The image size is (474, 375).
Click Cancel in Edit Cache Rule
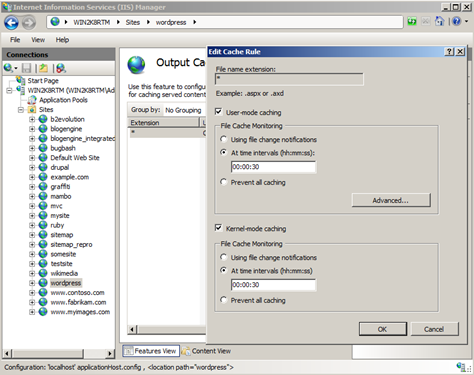[x=434, y=329]
